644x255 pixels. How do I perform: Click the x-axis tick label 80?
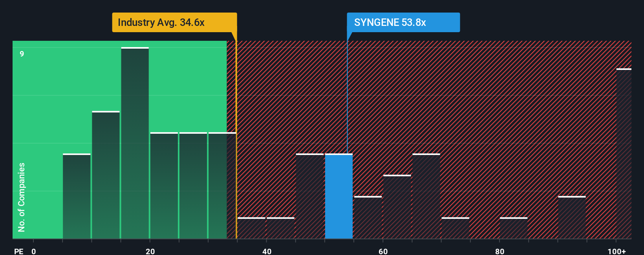coord(499,251)
